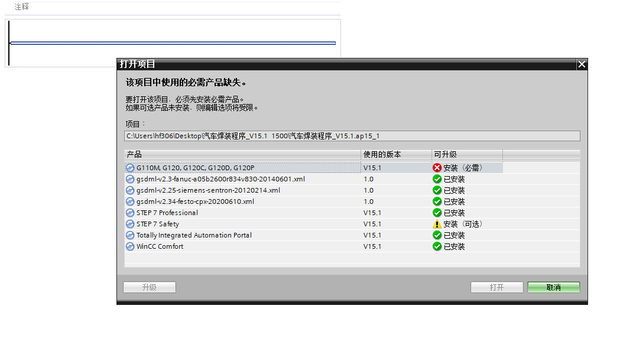Sort by the 产品 column header
Viewport: 633px width, 364px height.
click(242, 154)
